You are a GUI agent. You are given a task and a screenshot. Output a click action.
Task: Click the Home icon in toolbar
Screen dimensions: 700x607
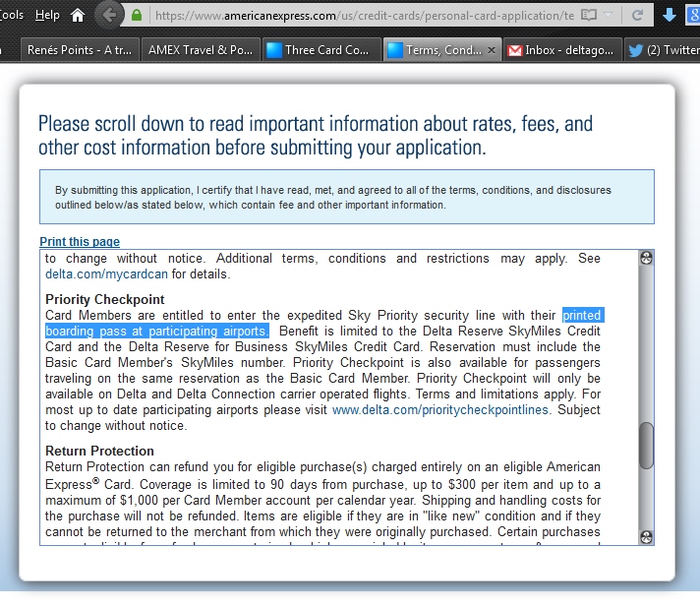point(78,15)
